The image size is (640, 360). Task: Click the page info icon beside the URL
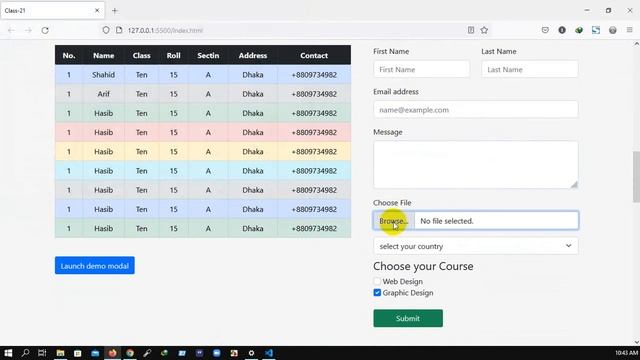click(x=119, y=30)
